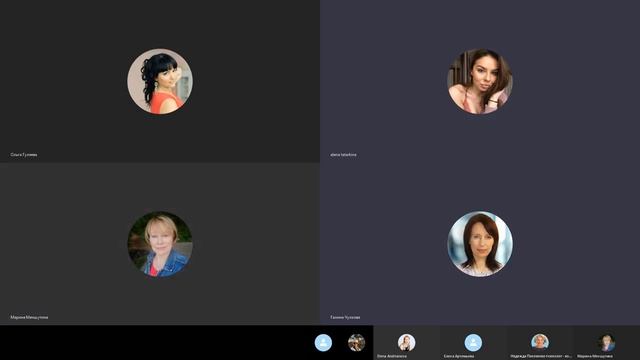Click the selfie avatar with long dark hair

tap(480, 81)
